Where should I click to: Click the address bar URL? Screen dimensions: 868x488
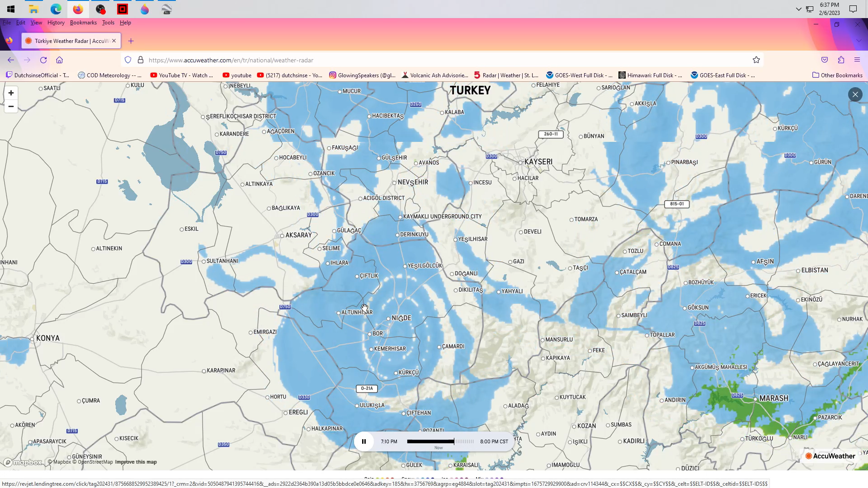(231, 60)
